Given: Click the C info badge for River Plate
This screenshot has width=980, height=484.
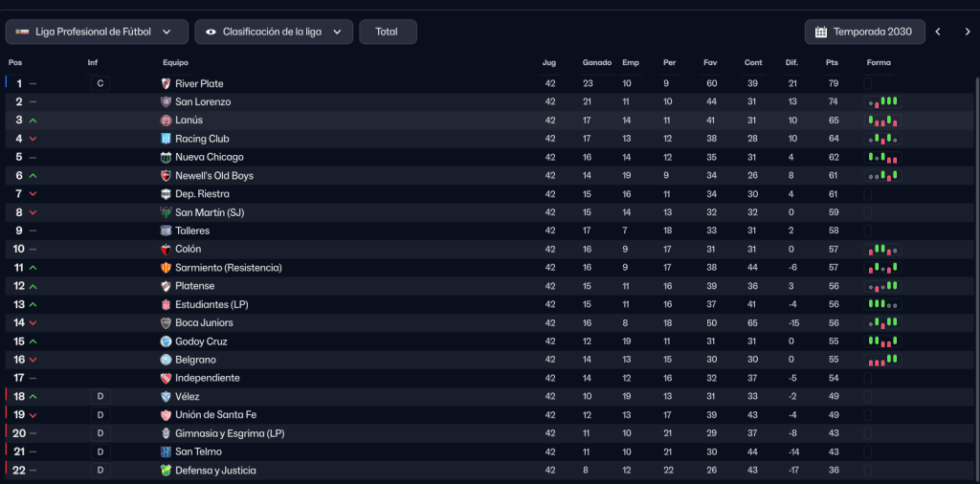Looking at the screenshot, I should point(99,83).
